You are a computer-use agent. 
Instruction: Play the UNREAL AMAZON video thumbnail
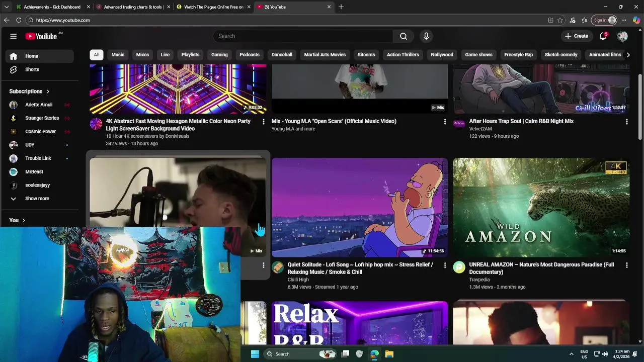(541, 208)
